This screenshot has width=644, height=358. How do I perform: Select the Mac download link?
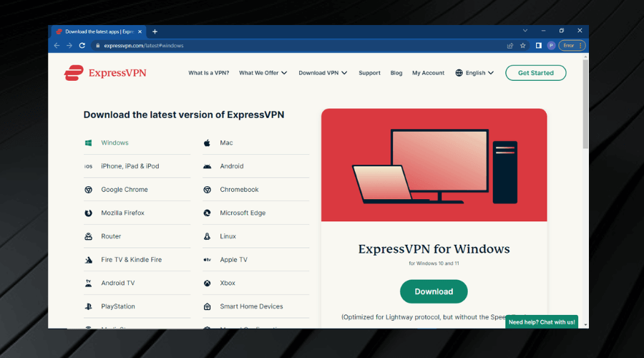click(x=226, y=142)
